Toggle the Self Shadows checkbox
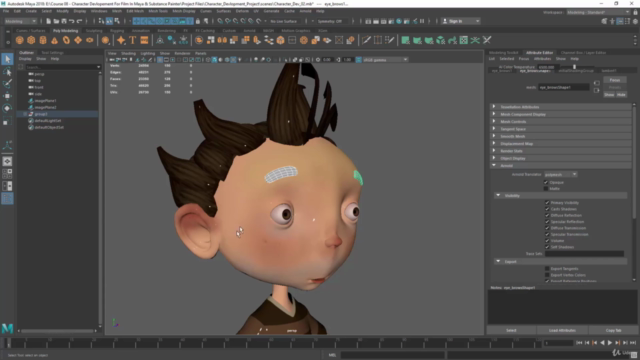640x360 pixels. click(547, 247)
